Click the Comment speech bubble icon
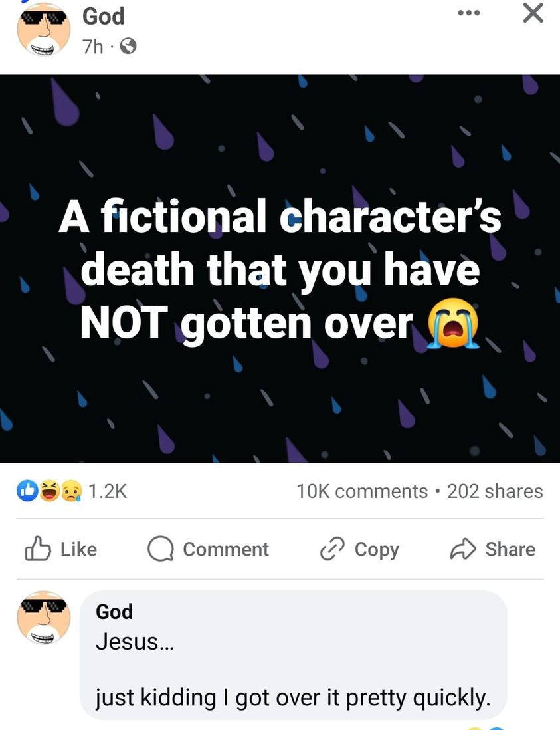 (x=160, y=549)
